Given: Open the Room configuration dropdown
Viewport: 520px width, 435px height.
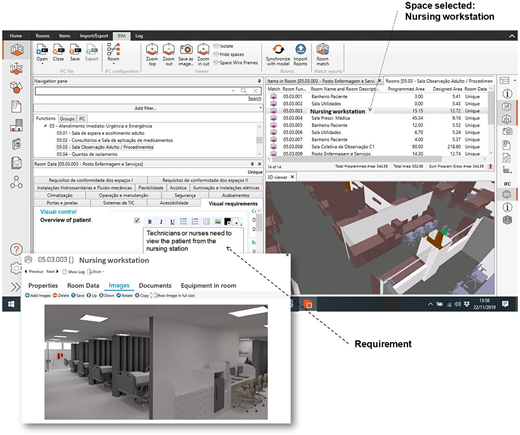Looking at the screenshot, I should point(113,54).
